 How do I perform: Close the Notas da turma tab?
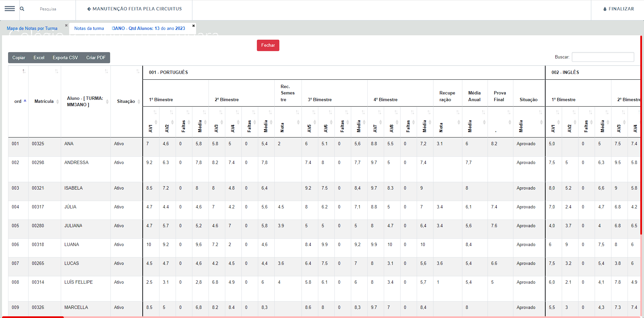(x=193, y=26)
